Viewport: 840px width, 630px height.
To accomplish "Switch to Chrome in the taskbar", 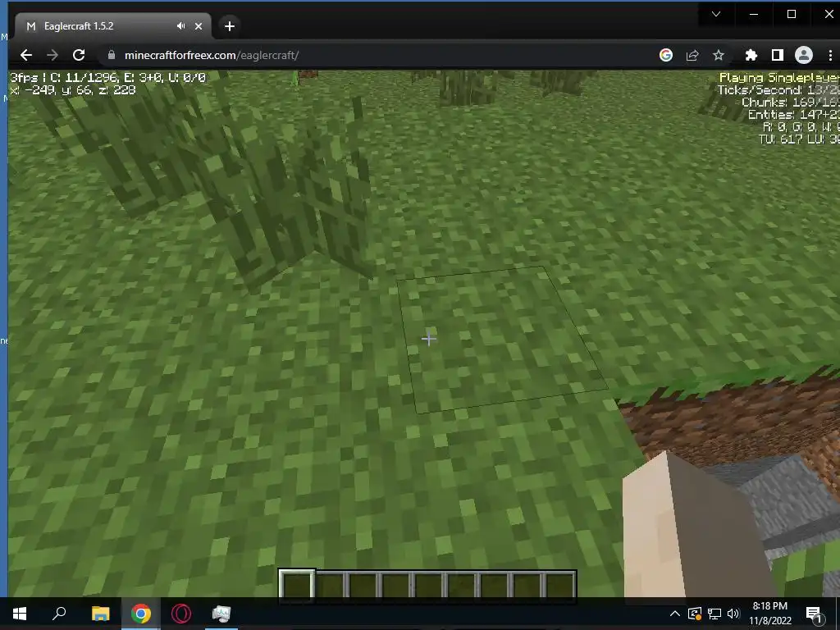I will click(141, 614).
